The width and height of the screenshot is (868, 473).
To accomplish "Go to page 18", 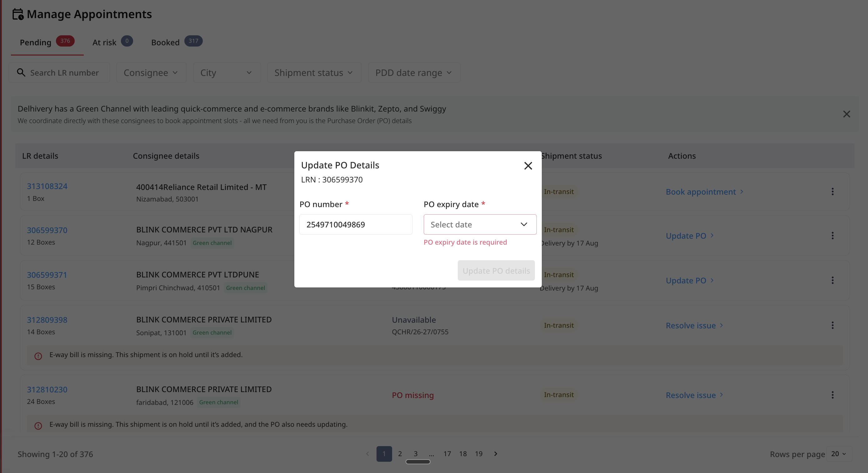I will tap(463, 454).
